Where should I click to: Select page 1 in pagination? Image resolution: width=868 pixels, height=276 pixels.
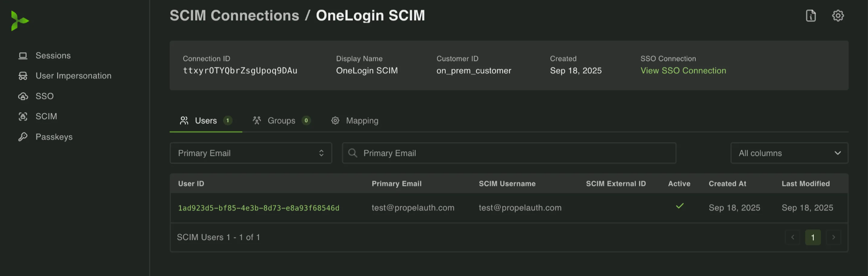point(813,237)
